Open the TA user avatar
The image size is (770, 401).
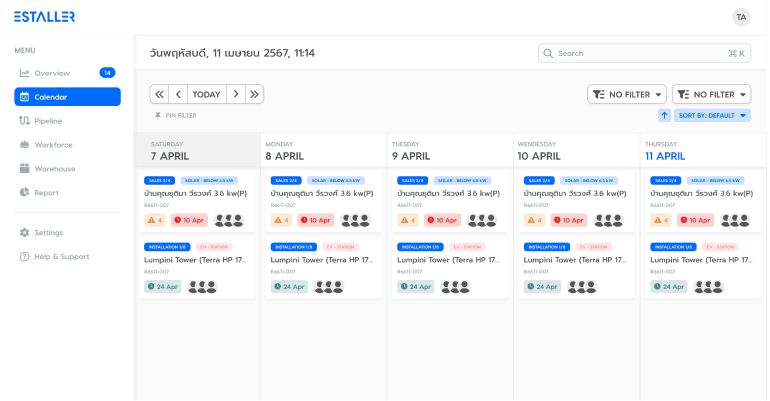click(x=741, y=17)
